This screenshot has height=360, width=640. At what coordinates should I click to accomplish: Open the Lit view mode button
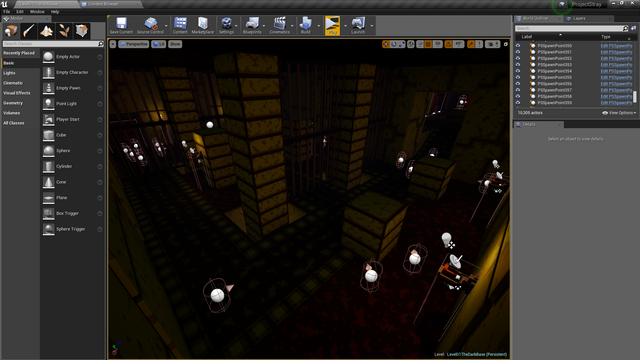coord(158,44)
